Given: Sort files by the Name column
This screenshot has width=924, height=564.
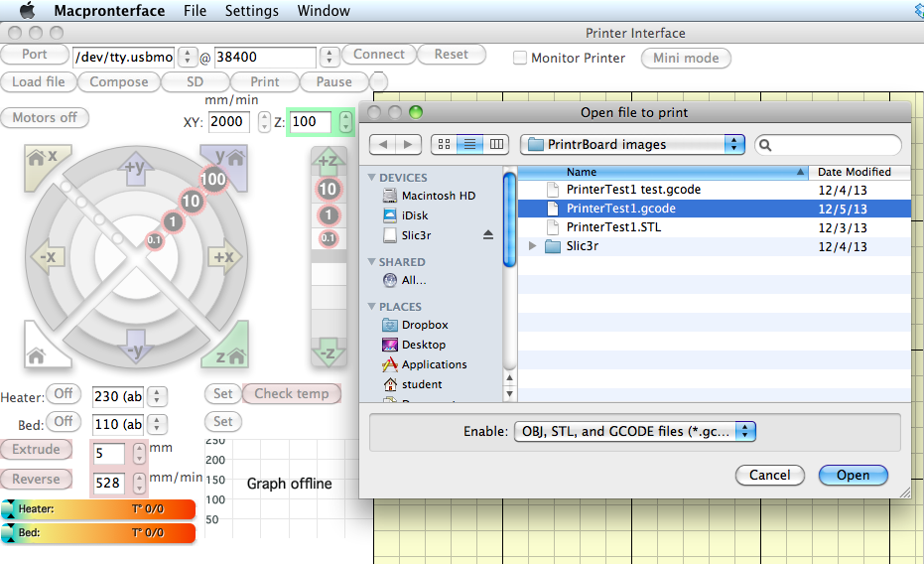Looking at the screenshot, I should tap(663, 172).
